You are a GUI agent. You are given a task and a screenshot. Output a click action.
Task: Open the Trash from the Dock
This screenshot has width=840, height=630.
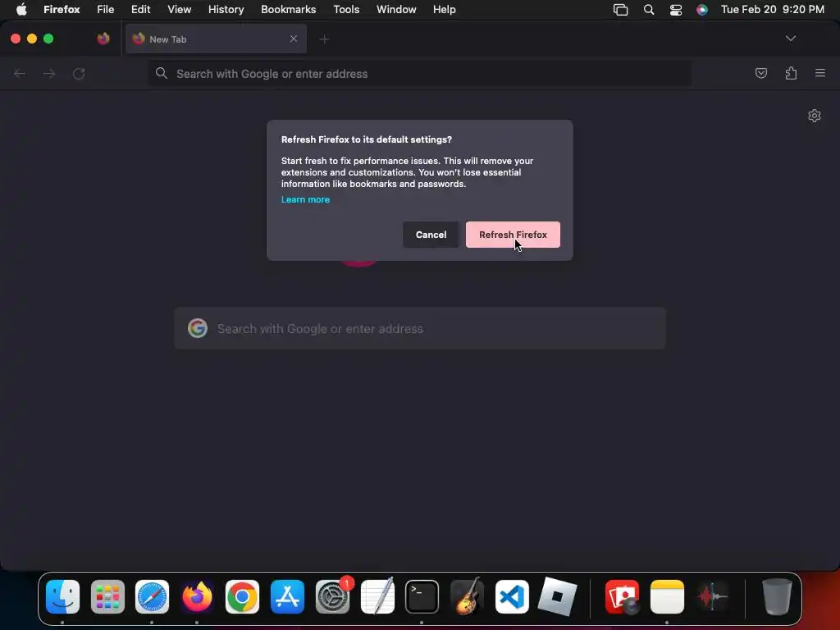click(x=777, y=597)
